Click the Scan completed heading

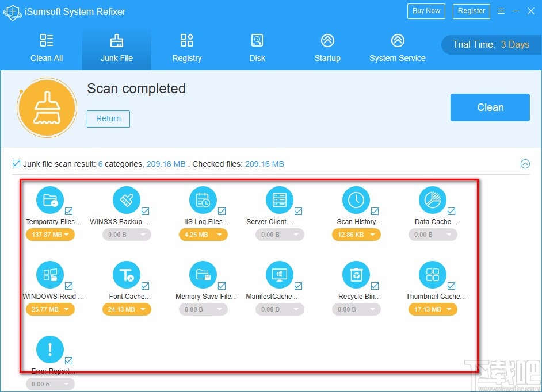136,89
